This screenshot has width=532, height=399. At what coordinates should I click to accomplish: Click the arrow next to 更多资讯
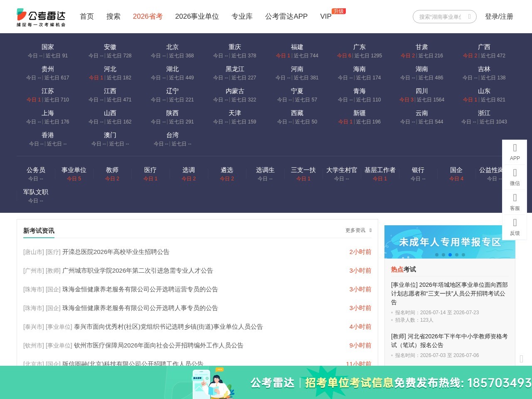370,230
